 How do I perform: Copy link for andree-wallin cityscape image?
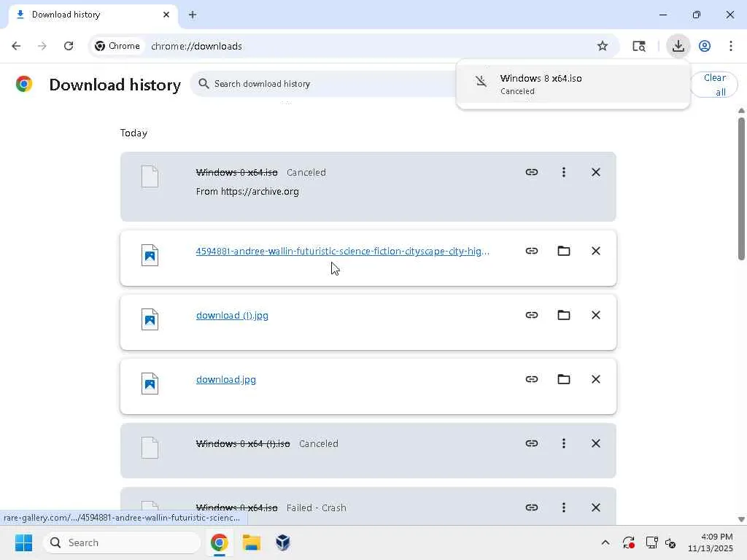[532, 251]
